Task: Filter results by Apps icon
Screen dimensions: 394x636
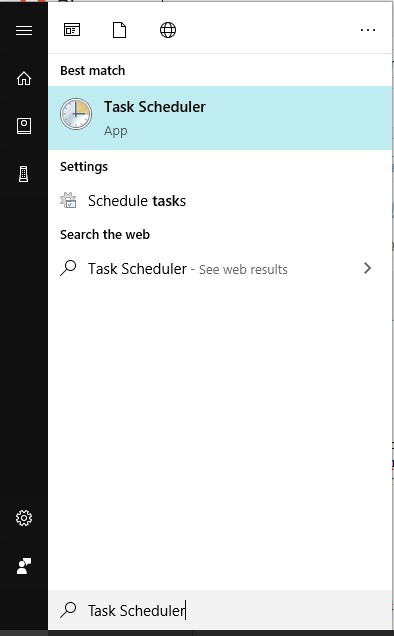Action: (72, 30)
